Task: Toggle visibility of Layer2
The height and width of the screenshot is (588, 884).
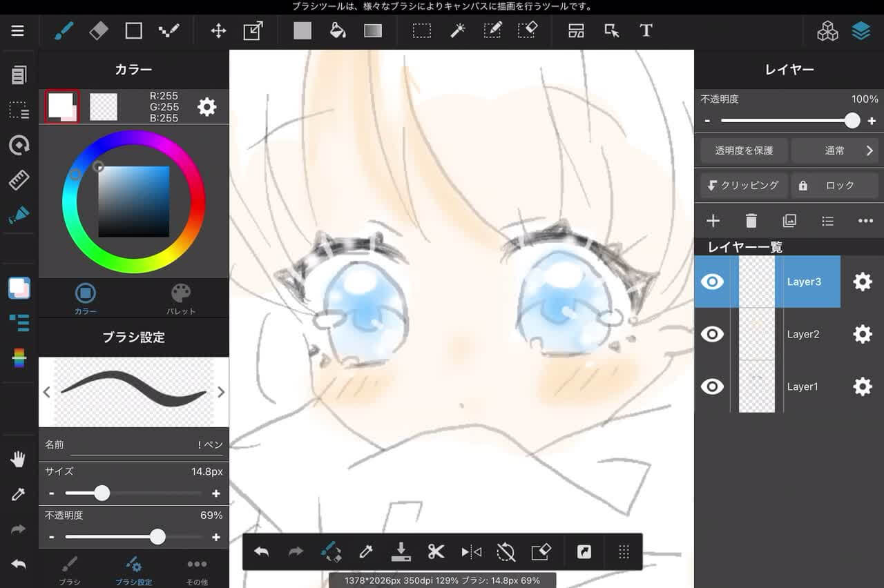Action: point(712,334)
